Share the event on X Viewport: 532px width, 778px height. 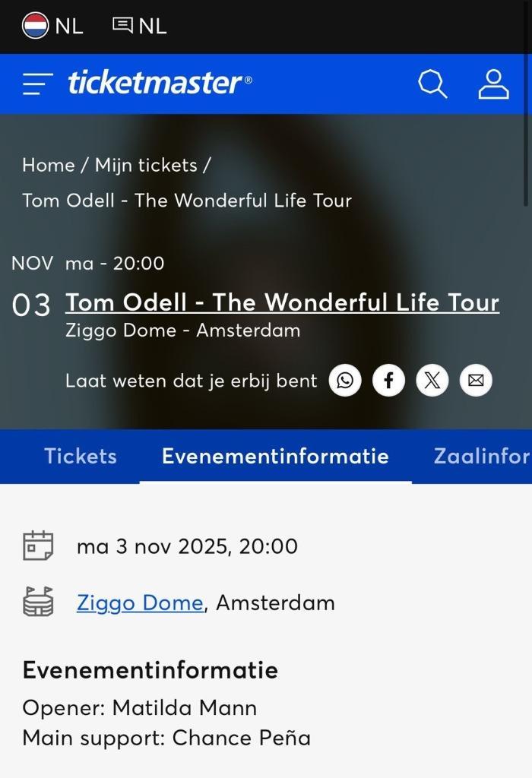click(x=432, y=380)
